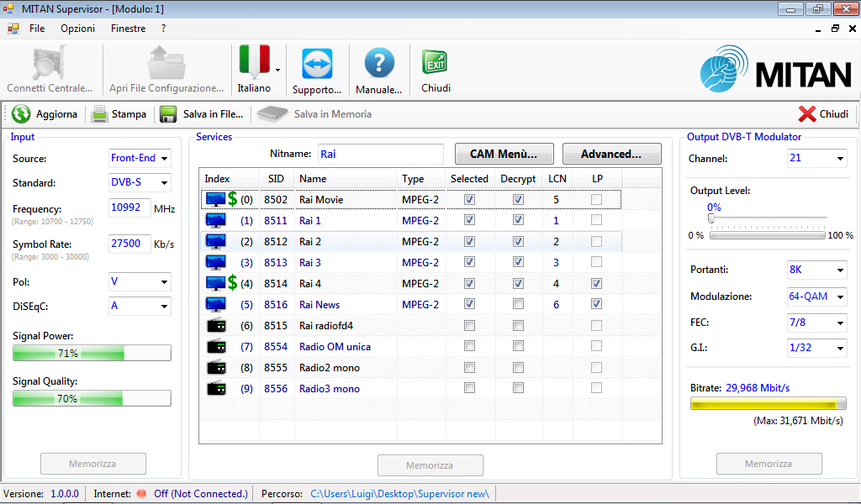Image resolution: width=861 pixels, height=504 pixels.
Task: Uncheck Decrypt for Rai 1
Action: pyautogui.click(x=518, y=220)
